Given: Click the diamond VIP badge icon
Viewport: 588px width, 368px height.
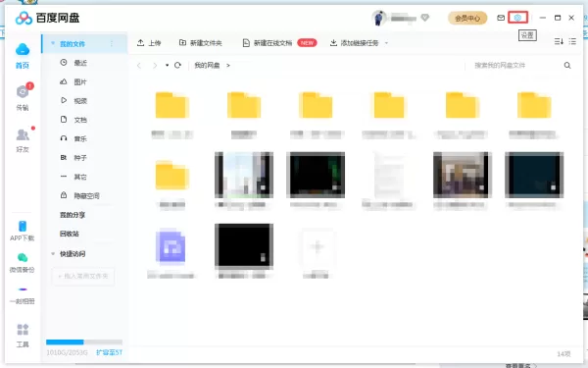Looking at the screenshot, I should click(x=425, y=18).
